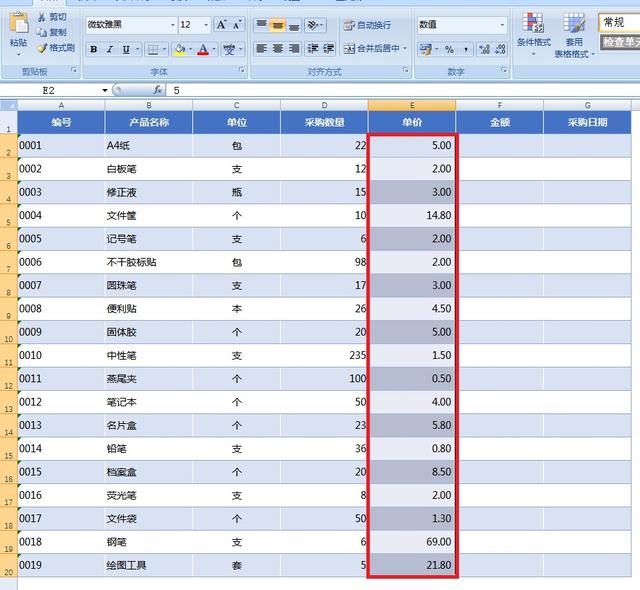The width and height of the screenshot is (640, 590).
Task: Click the 产品名称 header cell
Action: [x=149, y=122]
